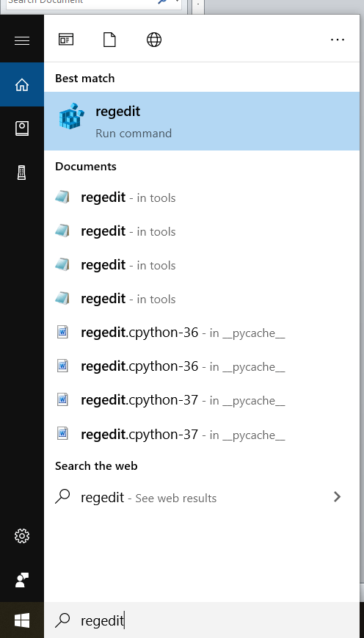Image resolution: width=364 pixels, height=638 pixels.
Task: Open the Notebook sidebar icon
Action: [22, 128]
